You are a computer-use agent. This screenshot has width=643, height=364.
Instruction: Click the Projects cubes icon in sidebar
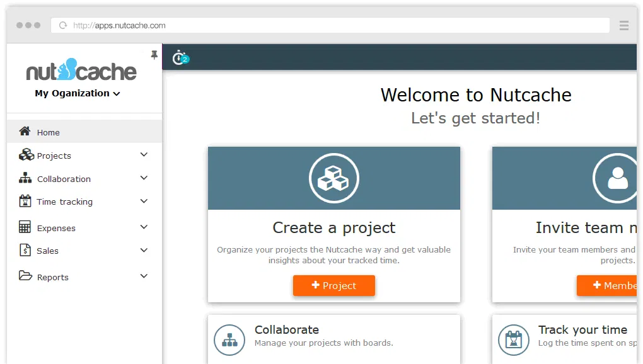click(26, 155)
